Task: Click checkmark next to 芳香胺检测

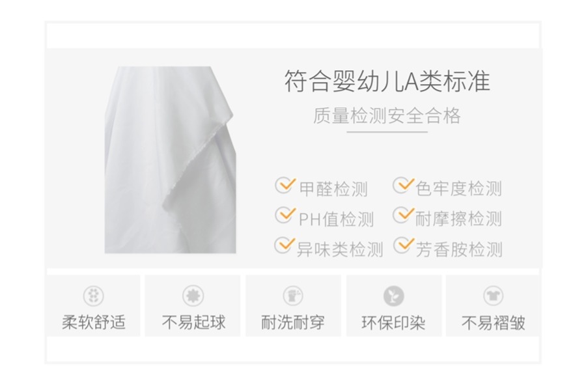Action: [404, 245]
